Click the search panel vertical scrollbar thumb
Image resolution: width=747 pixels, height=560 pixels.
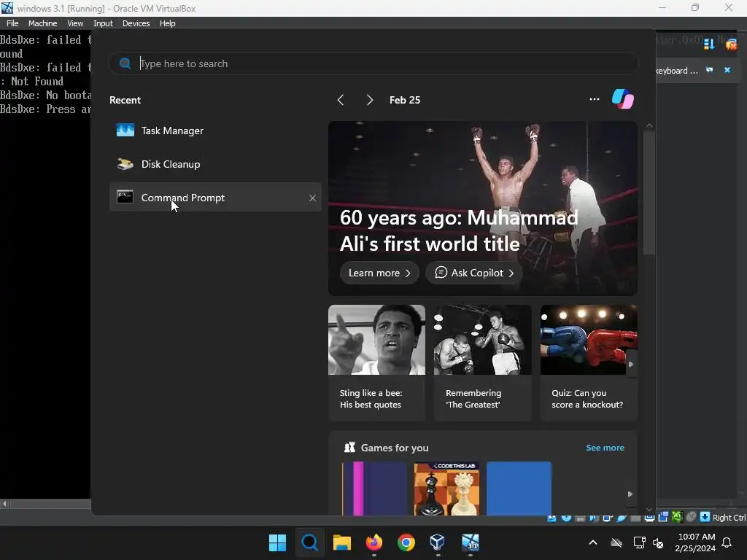point(649,192)
